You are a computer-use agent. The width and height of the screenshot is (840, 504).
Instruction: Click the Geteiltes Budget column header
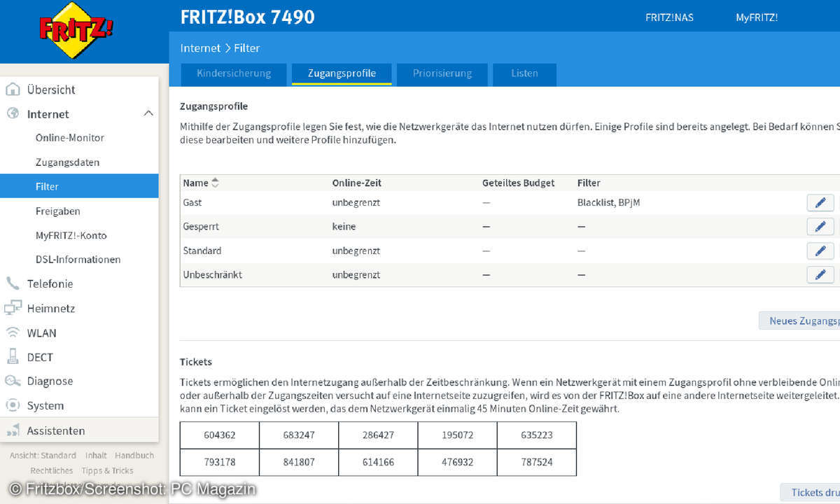[518, 183]
